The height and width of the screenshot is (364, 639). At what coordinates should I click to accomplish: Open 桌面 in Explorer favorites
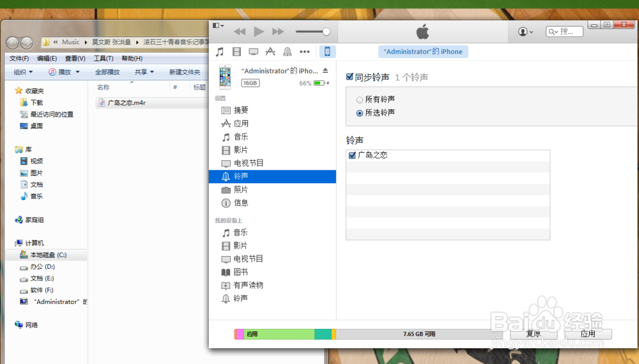pos(36,126)
